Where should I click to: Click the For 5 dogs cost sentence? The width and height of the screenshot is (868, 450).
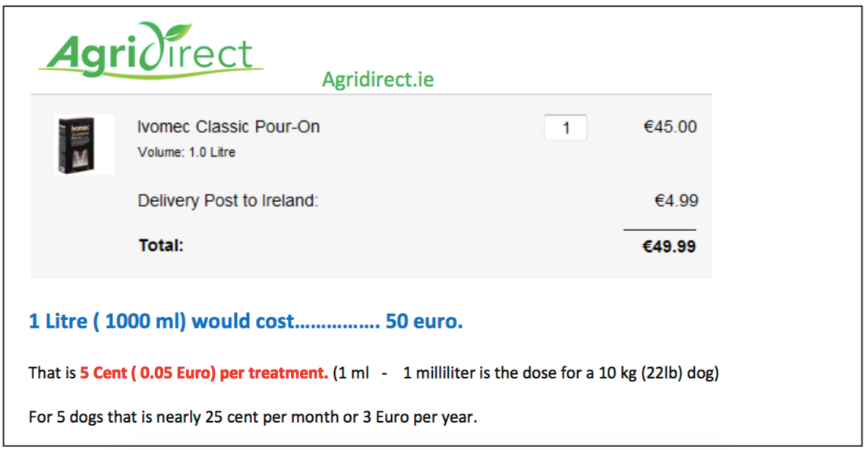tap(253, 417)
